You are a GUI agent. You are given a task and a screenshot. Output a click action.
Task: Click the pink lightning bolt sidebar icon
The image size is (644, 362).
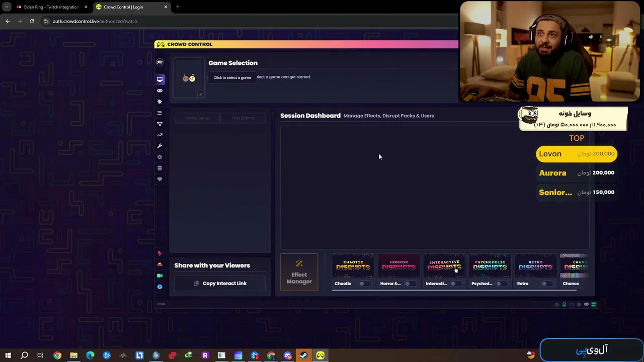(159, 253)
